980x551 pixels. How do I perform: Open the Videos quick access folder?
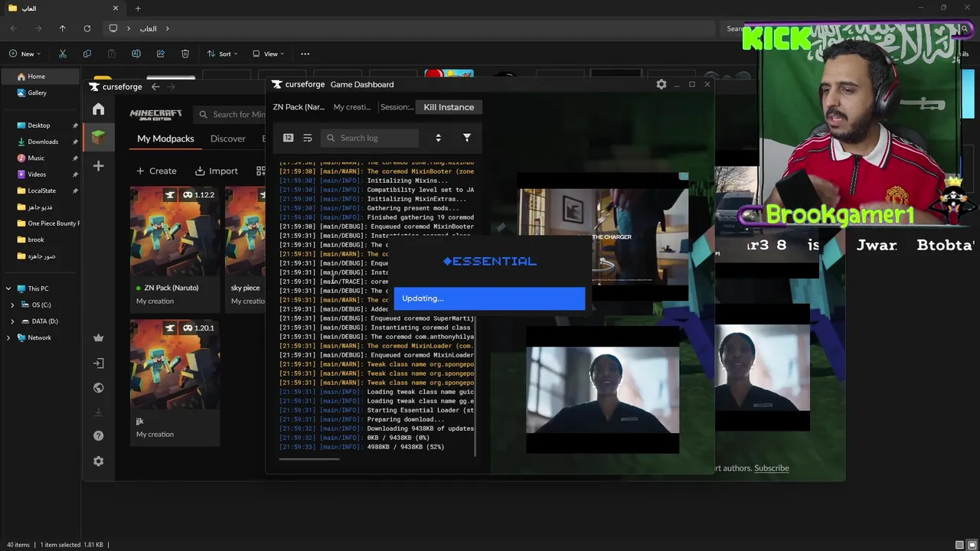37,174
